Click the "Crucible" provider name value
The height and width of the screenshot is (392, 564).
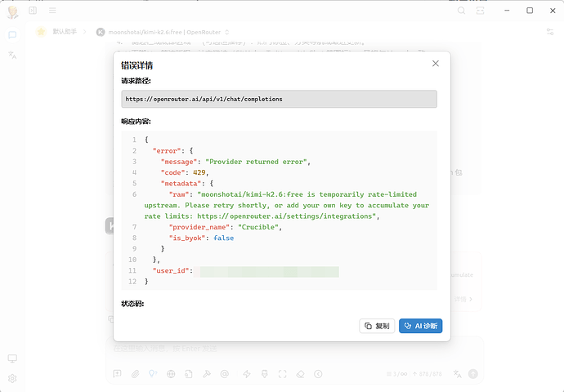(258, 227)
